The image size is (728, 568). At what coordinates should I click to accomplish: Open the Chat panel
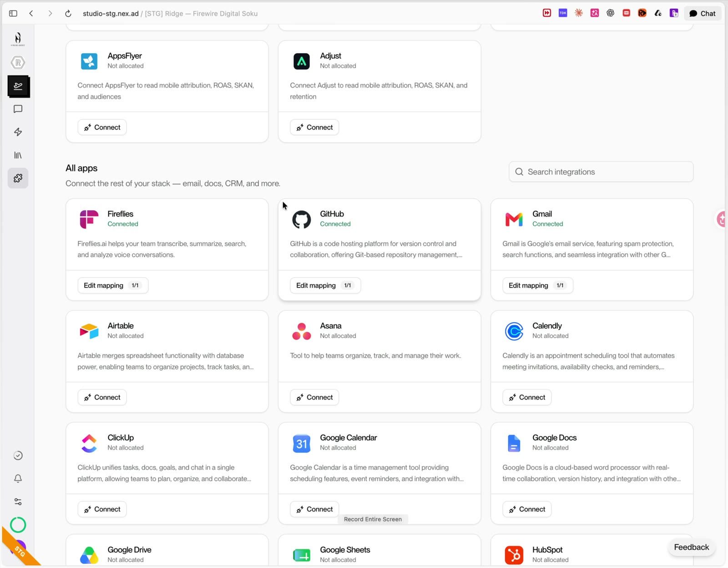703,14
